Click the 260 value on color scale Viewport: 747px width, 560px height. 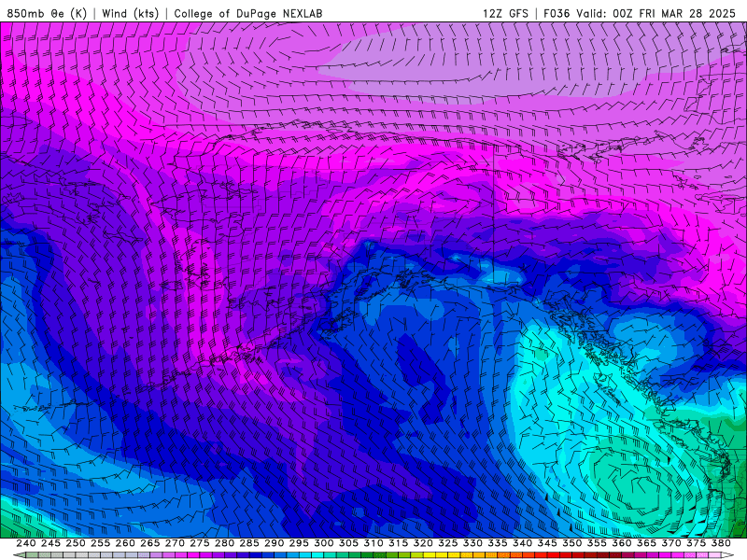(125, 543)
